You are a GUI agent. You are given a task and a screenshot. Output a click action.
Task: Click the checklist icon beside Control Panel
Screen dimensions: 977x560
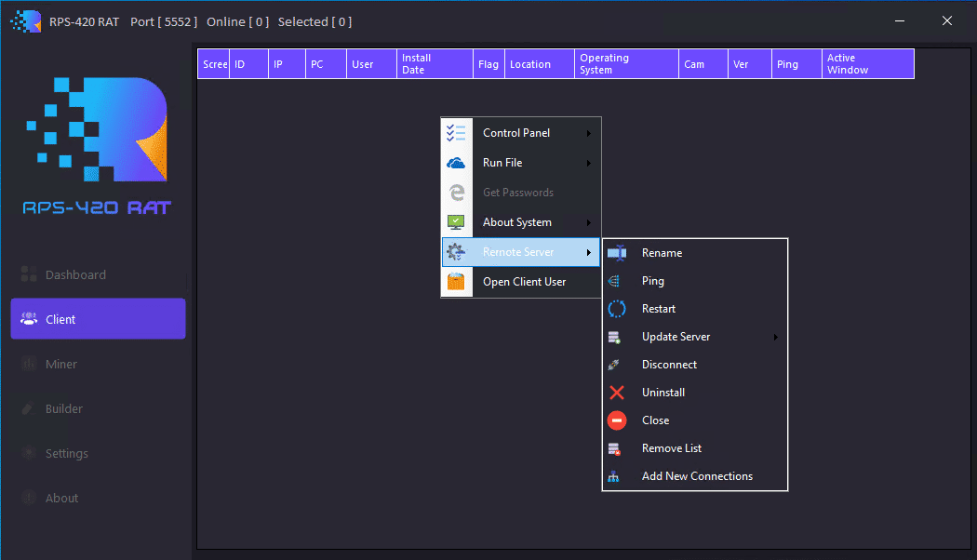(x=456, y=133)
